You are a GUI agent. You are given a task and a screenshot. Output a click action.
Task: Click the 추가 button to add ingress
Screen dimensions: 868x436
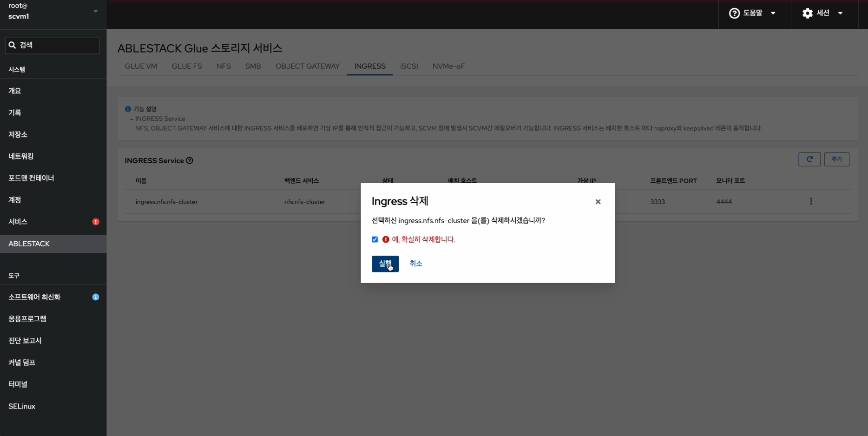coord(836,159)
